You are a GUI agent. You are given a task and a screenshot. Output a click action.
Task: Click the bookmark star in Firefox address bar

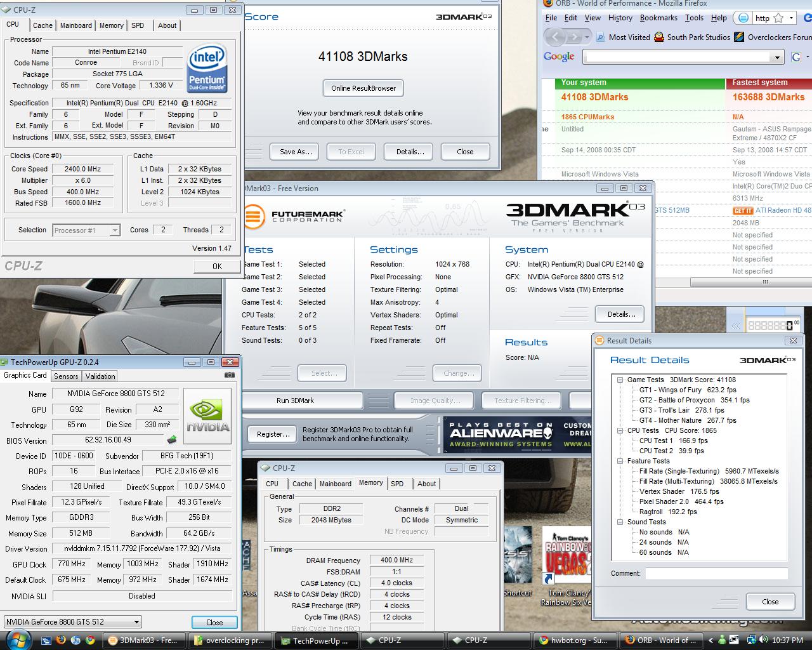778,18
